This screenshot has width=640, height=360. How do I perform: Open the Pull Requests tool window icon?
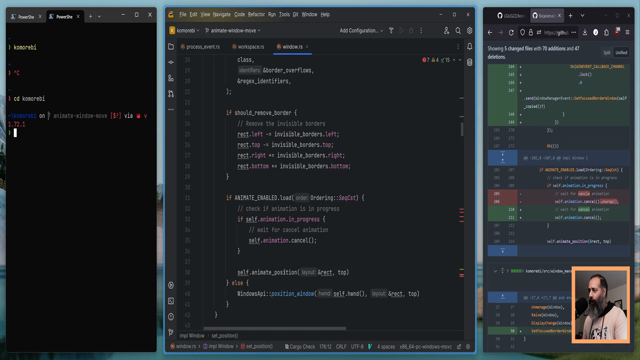coord(171,94)
